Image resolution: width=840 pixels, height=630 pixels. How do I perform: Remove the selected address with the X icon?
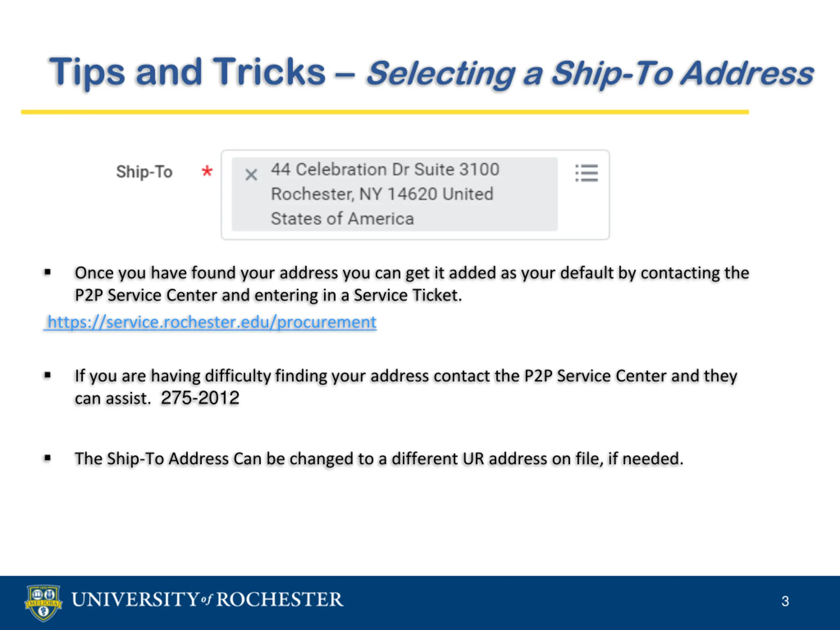tap(251, 175)
